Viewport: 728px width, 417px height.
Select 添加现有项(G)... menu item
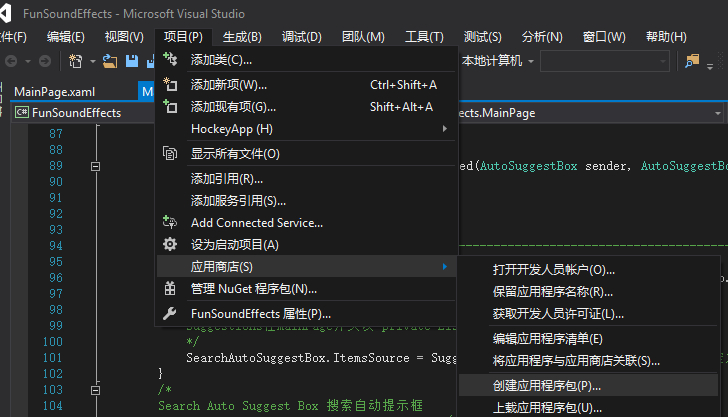click(306, 107)
